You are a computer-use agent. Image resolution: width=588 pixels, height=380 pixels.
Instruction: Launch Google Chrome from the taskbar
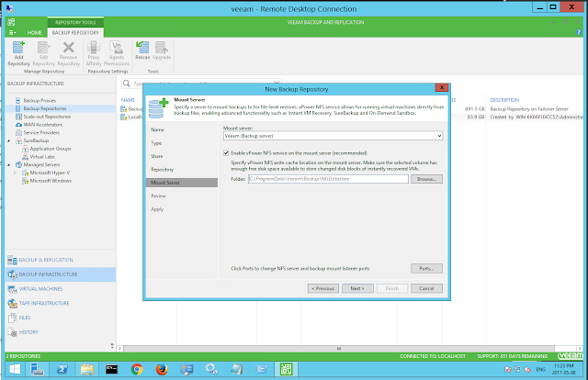137,370
